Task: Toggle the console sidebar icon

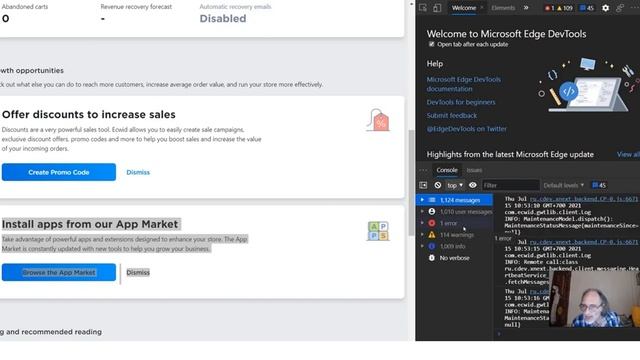Action: pyautogui.click(x=423, y=185)
